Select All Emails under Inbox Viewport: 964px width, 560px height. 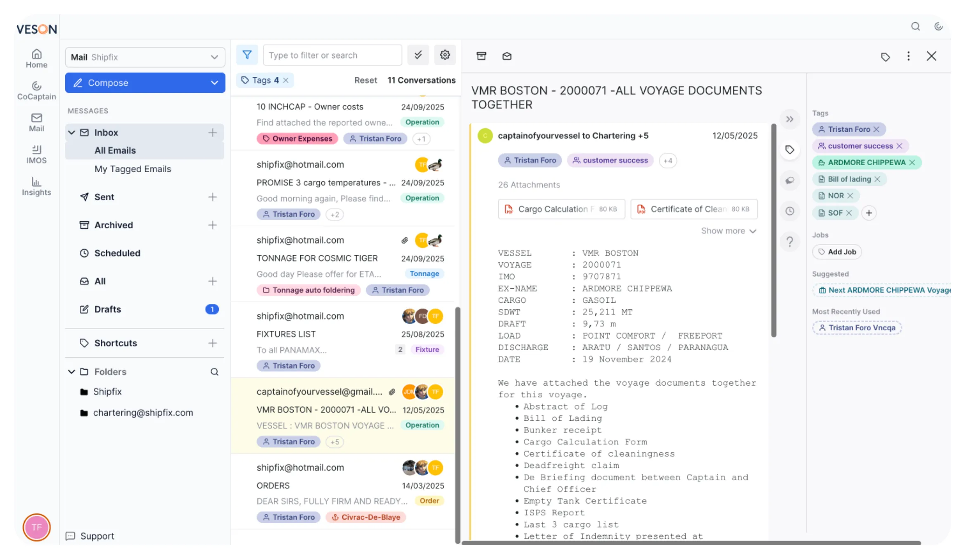(145, 150)
